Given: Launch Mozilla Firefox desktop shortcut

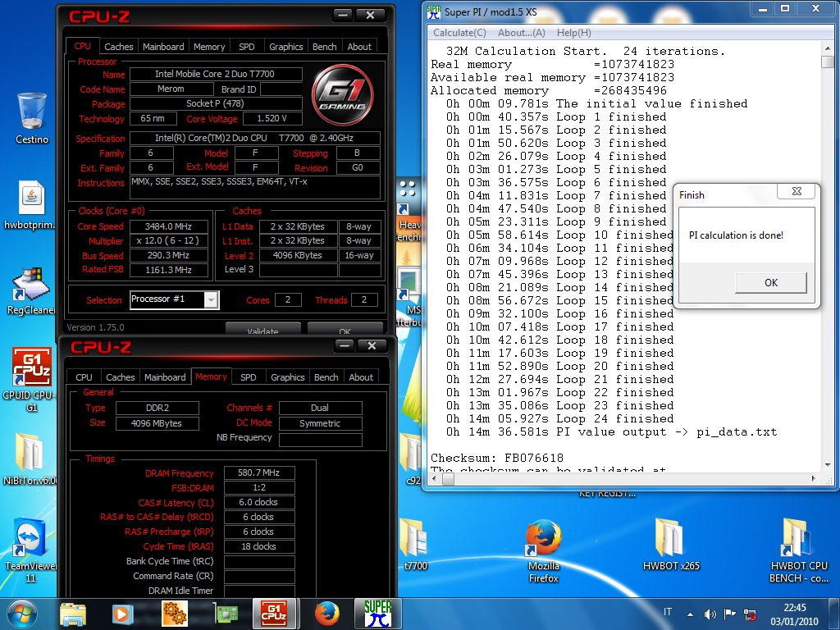Looking at the screenshot, I should tap(543, 550).
